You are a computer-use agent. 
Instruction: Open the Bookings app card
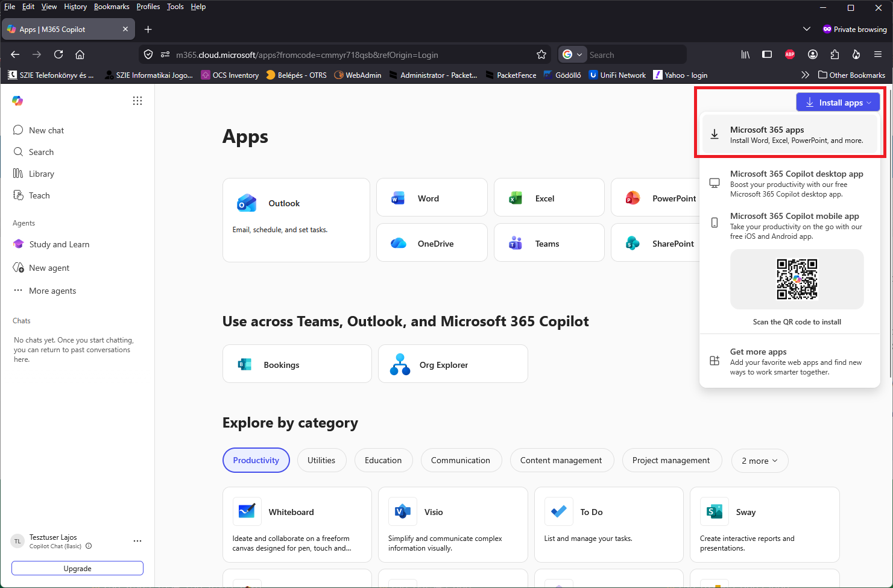coord(297,364)
